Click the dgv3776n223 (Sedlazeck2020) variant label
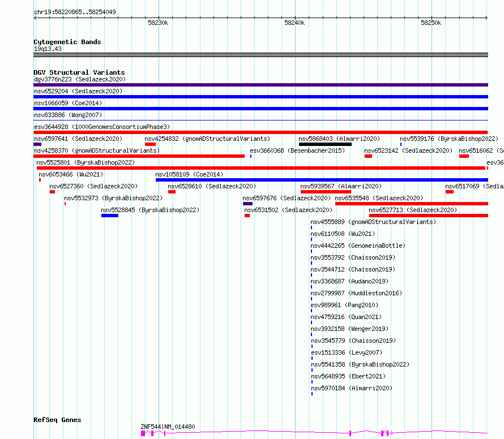 click(x=80, y=79)
